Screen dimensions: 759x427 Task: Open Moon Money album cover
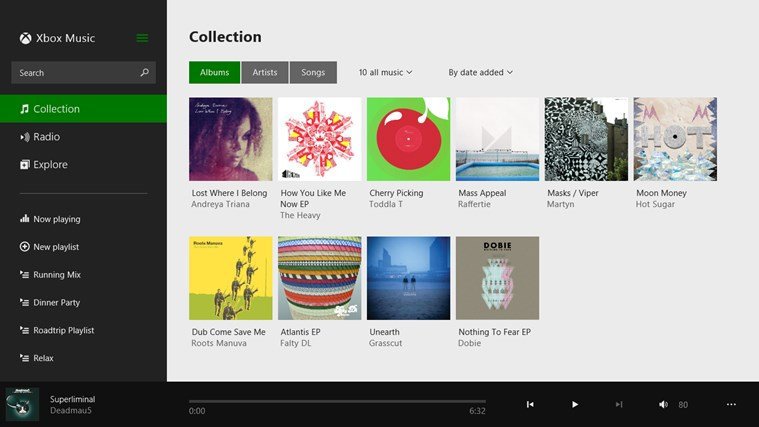pyautogui.click(x=675, y=139)
